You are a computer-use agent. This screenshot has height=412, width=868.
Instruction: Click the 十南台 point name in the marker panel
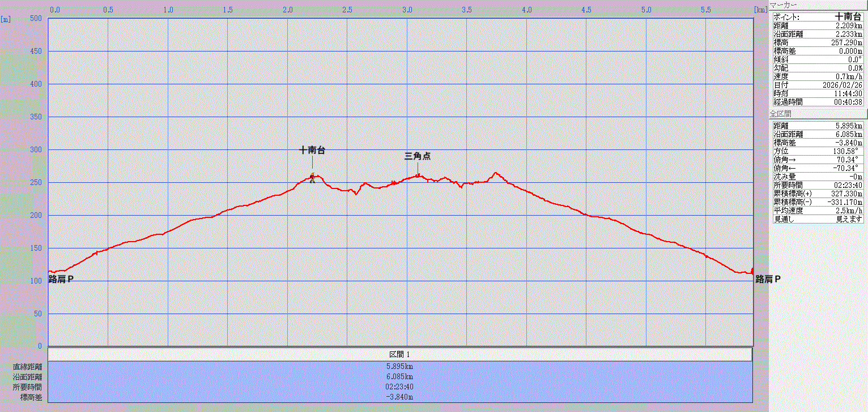pyautogui.click(x=848, y=17)
